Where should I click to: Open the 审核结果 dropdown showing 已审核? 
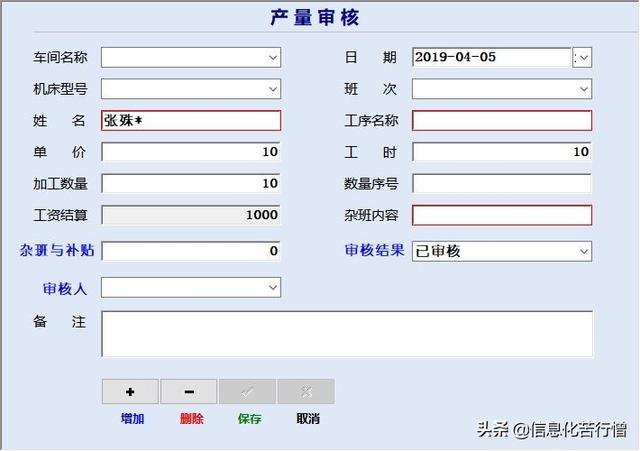[x=584, y=251]
